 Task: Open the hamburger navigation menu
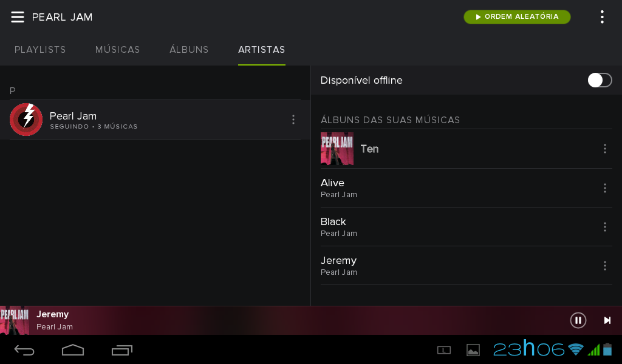(x=18, y=17)
